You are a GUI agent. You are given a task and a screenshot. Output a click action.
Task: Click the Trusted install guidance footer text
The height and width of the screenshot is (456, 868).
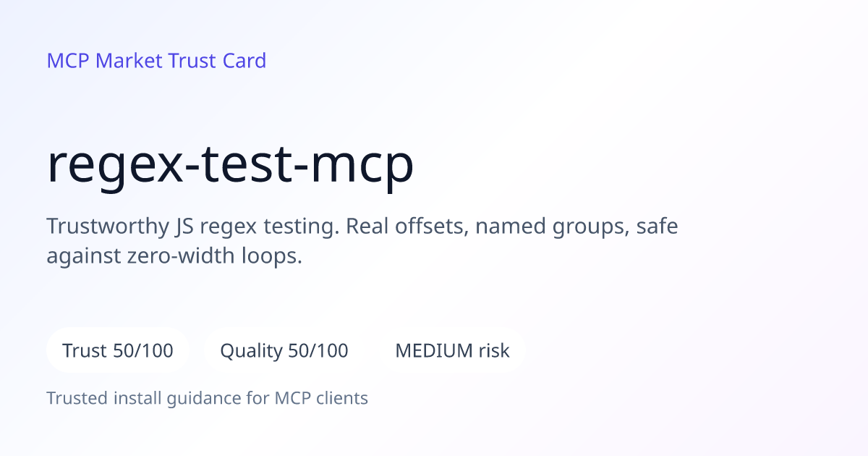coord(208,398)
